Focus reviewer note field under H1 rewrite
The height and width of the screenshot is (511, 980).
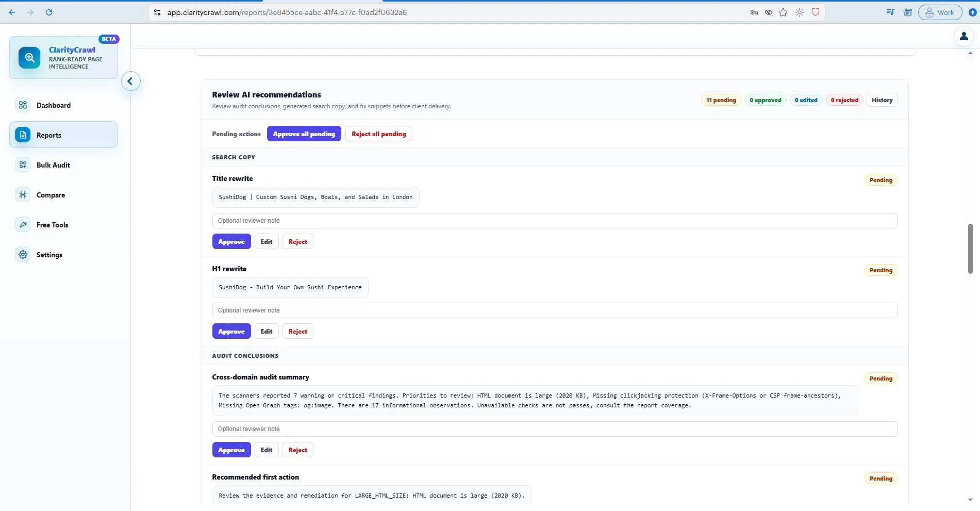[x=555, y=310]
